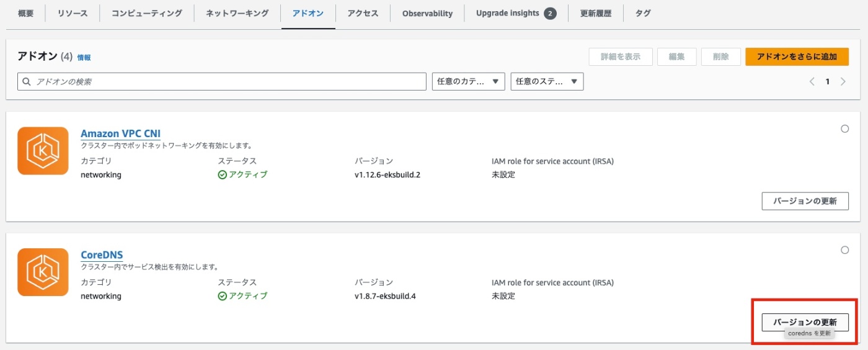Viewport: 868px width, 350px height.
Task: Select the アドオン tab
Action: (x=308, y=13)
